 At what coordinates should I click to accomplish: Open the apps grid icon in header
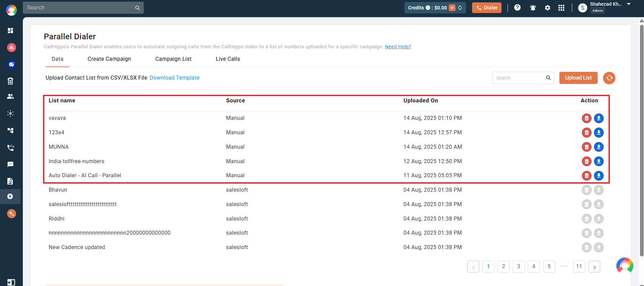tap(561, 8)
